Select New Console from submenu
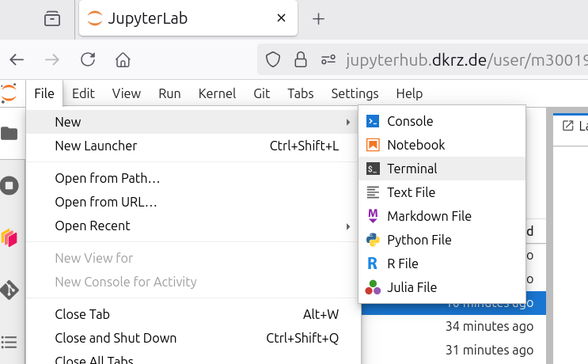 442,121
